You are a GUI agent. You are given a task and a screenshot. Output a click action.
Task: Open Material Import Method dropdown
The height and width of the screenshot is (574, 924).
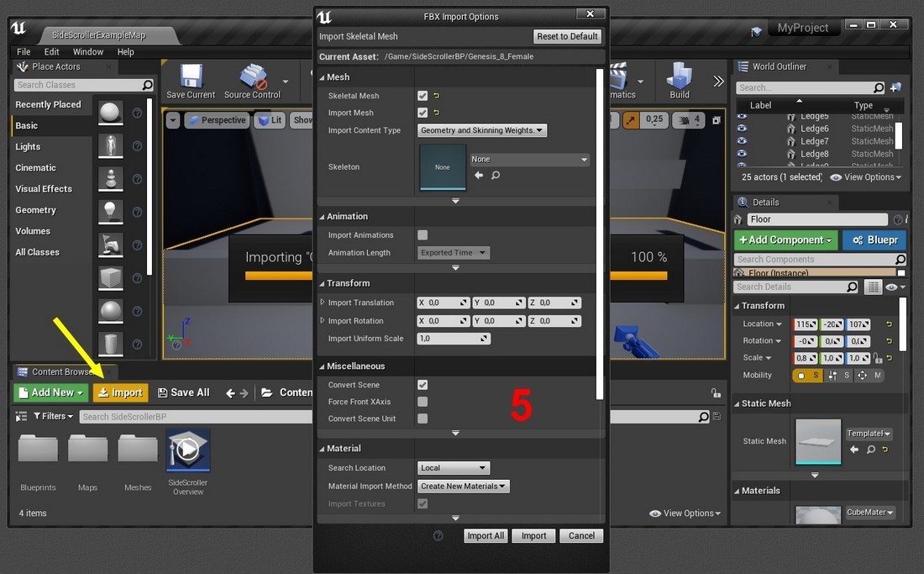[x=464, y=487]
